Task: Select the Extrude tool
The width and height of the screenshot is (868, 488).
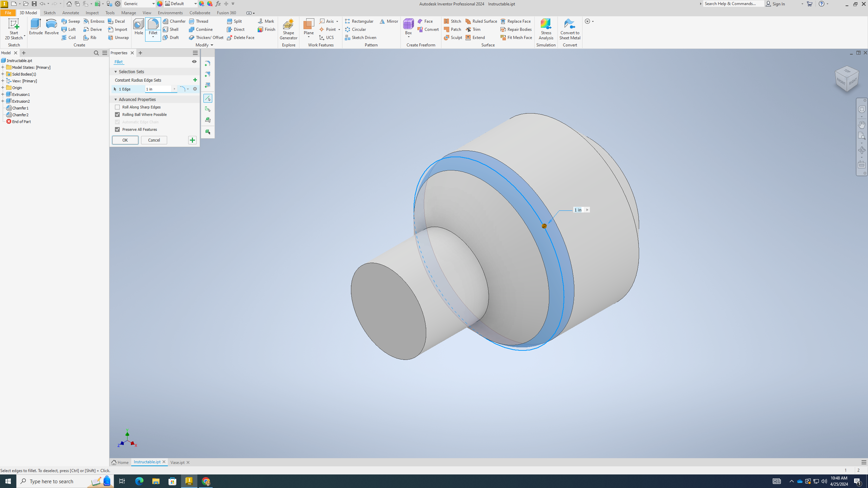Action: pyautogui.click(x=36, y=27)
